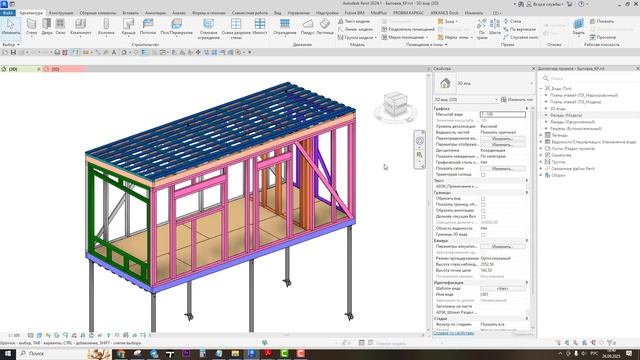Toggle Показать границу обрезки checkbox
640x360 pixels.
(x=483, y=205)
